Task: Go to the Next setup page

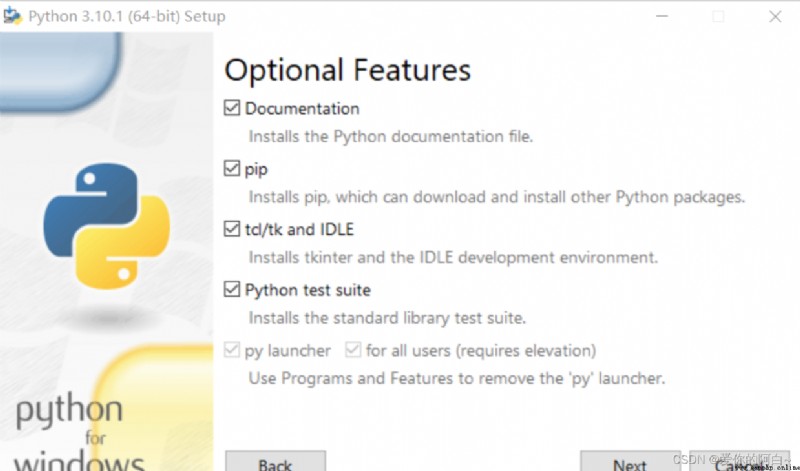Action: click(x=630, y=461)
